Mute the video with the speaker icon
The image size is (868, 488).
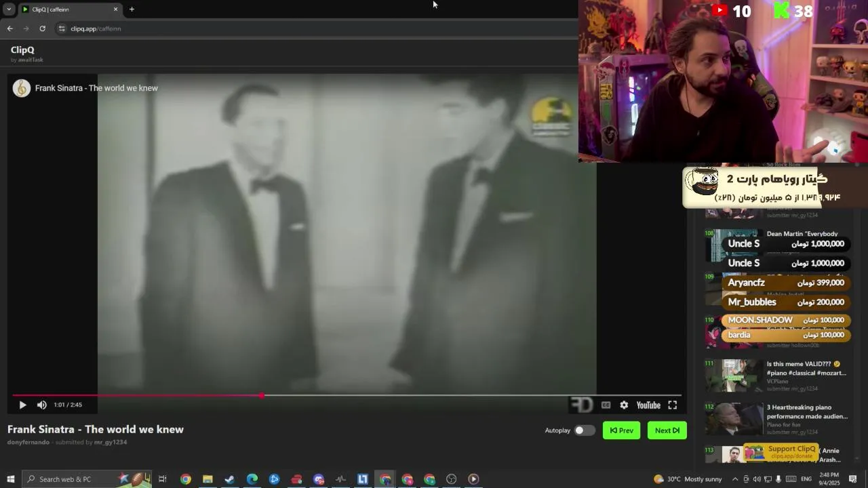pyautogui.click(x=42, y=405)
